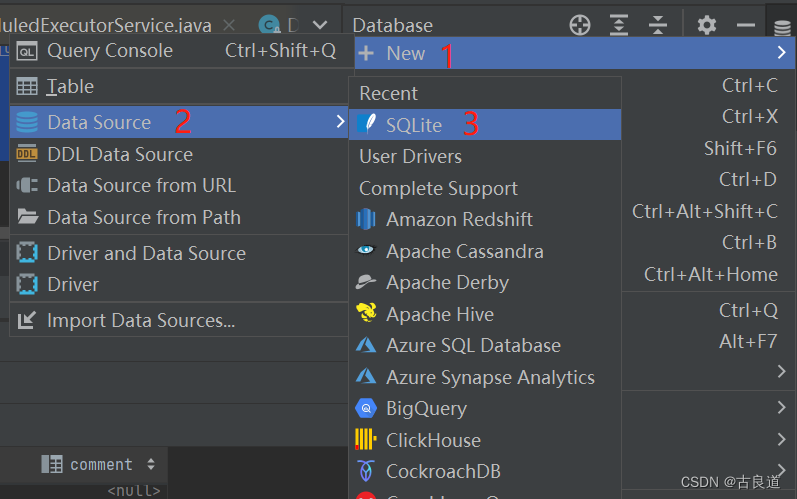Switch to ScheduledExecutorService.java tab
Screen dimensions: 797x499
[x=106, y=25]
